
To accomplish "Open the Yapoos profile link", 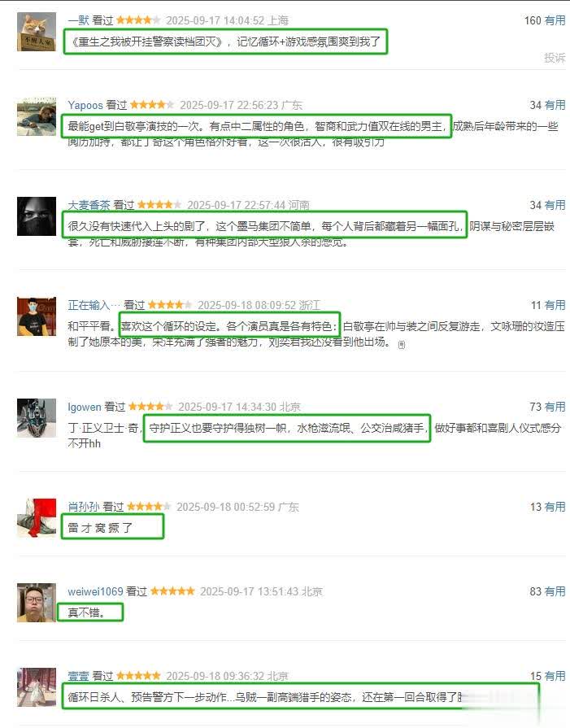I will 85,106.
